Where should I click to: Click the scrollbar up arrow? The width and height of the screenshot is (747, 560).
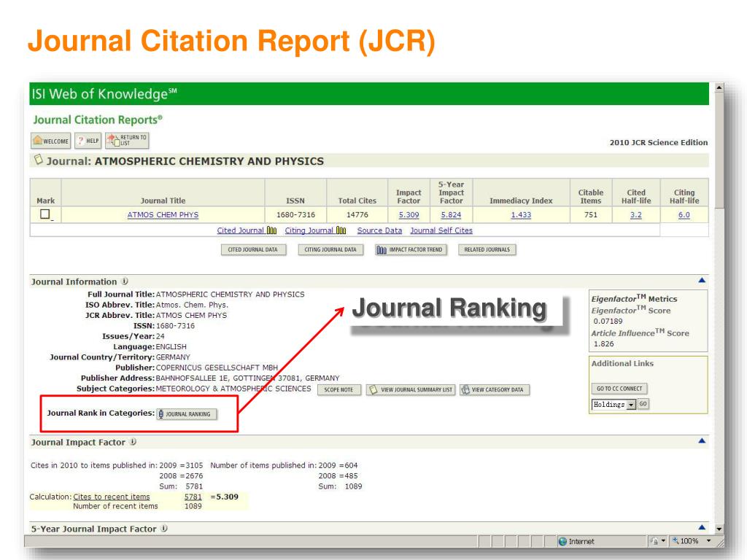pyautogui.click(x=719, y=87)
